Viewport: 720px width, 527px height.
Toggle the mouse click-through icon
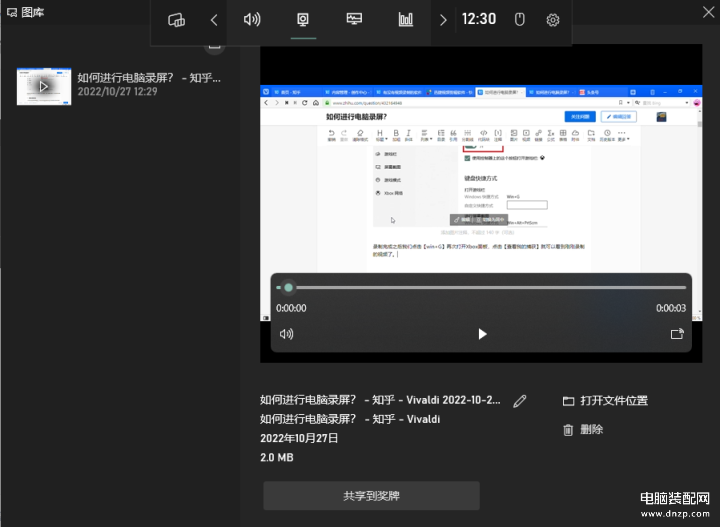(519, 19)
